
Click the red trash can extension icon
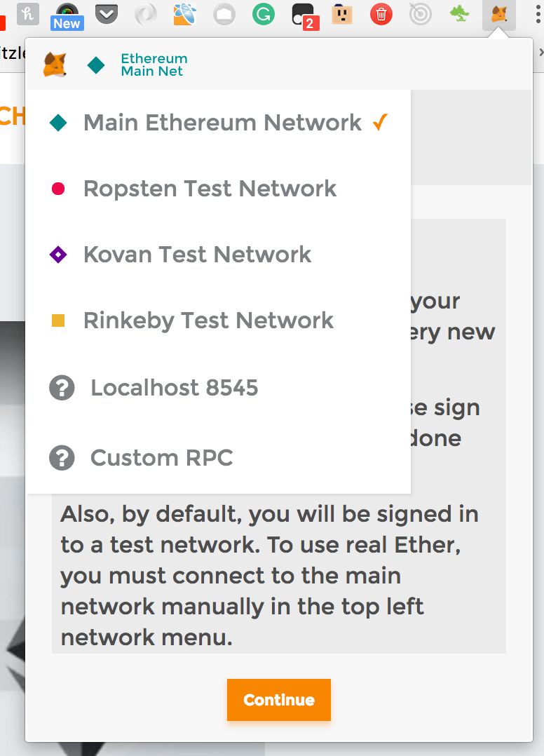click(381, 15)
